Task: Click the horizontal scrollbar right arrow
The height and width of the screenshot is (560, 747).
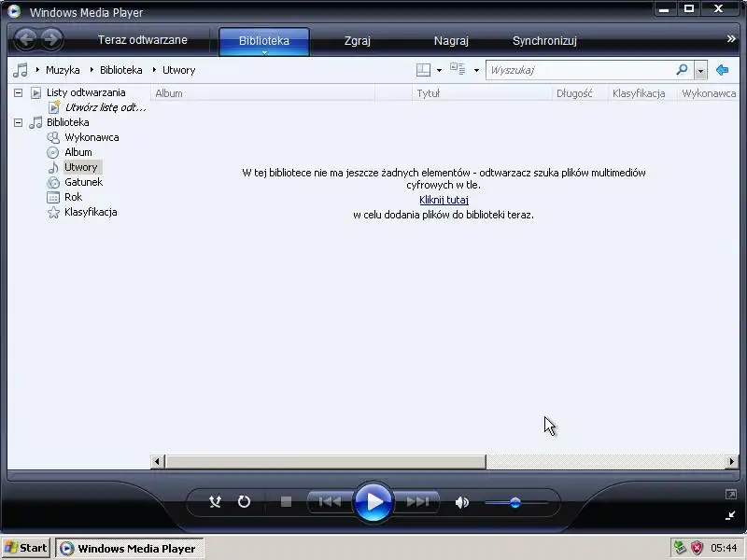Action: (x=732, y=461)
